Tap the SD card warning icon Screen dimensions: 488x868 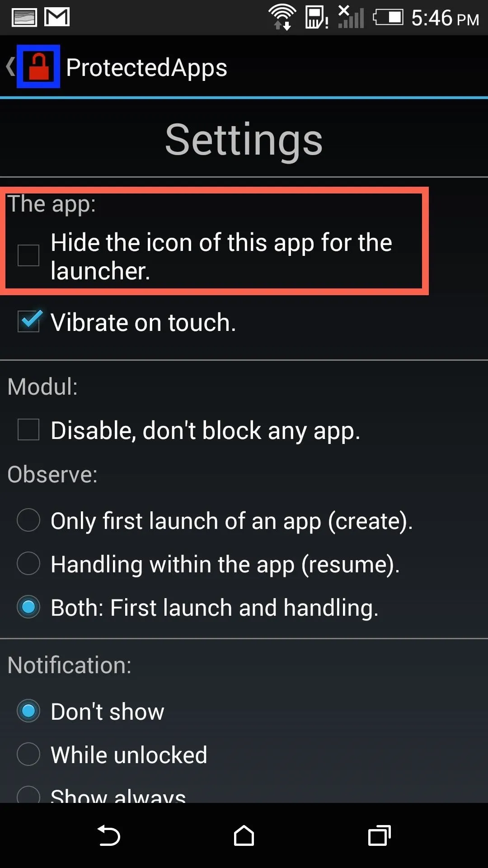(316, 18)
